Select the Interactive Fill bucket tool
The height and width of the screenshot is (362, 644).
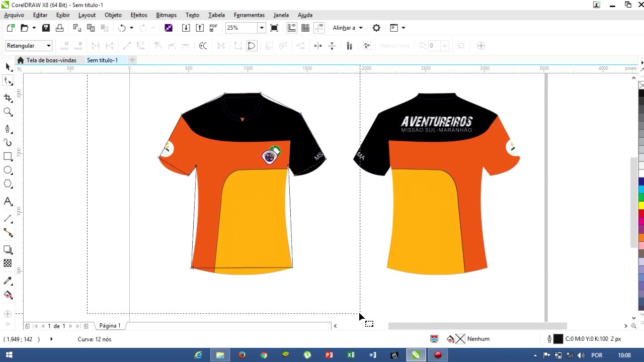click(x=8, y=295)
